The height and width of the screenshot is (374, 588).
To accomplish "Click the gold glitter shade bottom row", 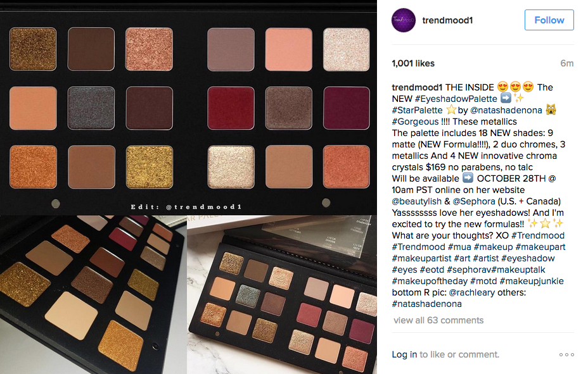I will (150, 167).
